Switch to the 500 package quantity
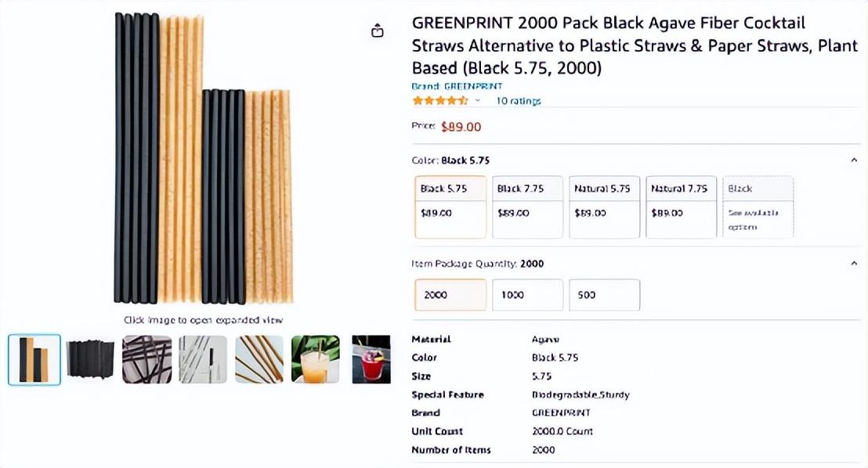 coord(604,295)
